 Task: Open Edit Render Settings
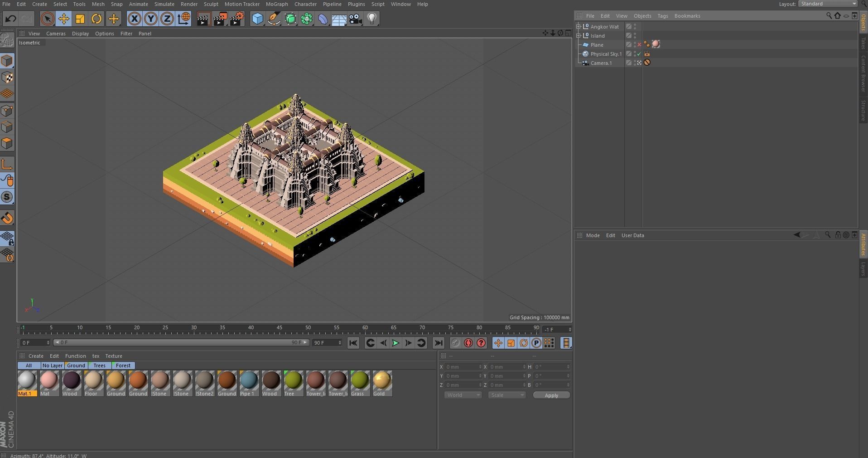tap(237, 19)
